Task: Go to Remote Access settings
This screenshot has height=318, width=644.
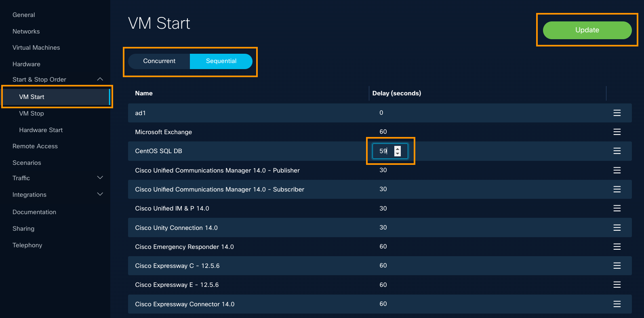Action: pos(35,146)
